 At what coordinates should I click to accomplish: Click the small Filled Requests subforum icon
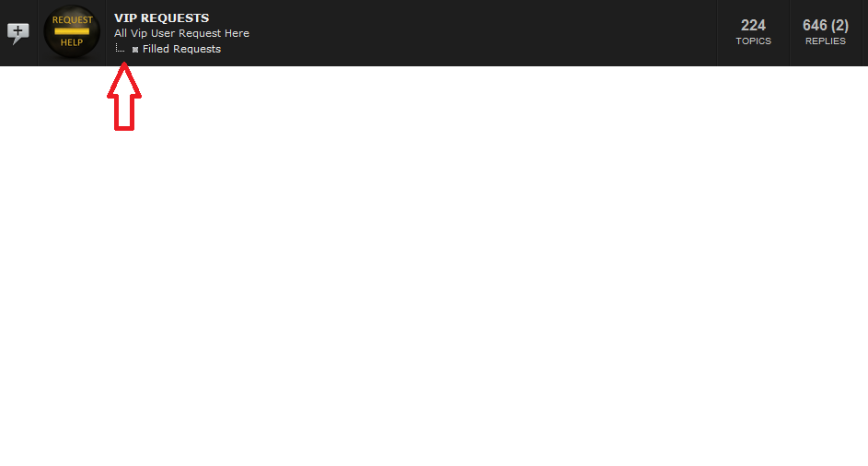(x=135, y=50)
